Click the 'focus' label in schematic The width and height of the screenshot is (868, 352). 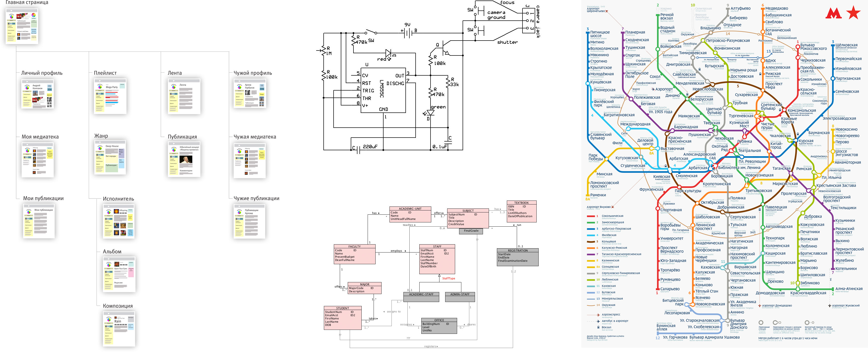click(x=507, y=3)
